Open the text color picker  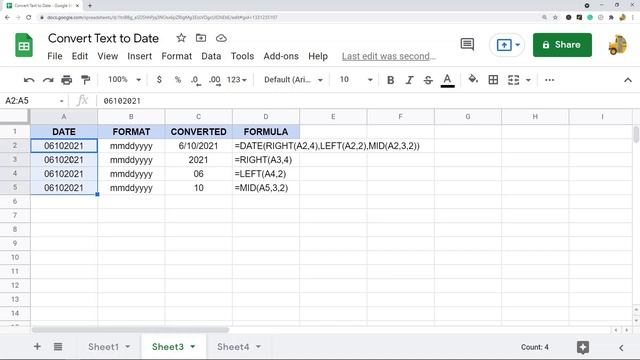click(x=447, y=80)
